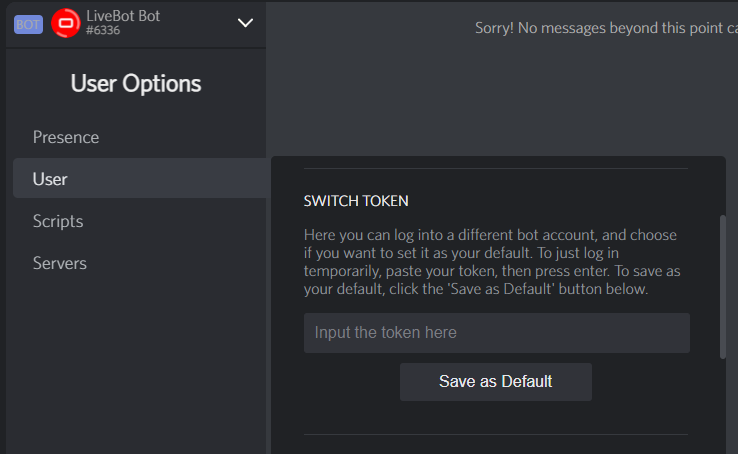Click the divider above SWITCH TOKEN
The height and width of the screenshot is (454, 738).
click(x=496, y=168)
